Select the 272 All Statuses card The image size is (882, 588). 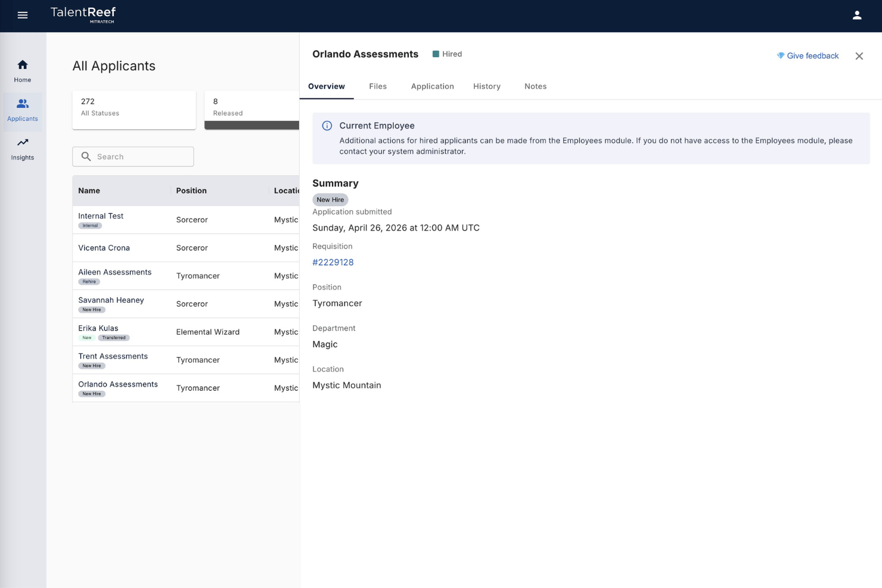pos(134,110)
